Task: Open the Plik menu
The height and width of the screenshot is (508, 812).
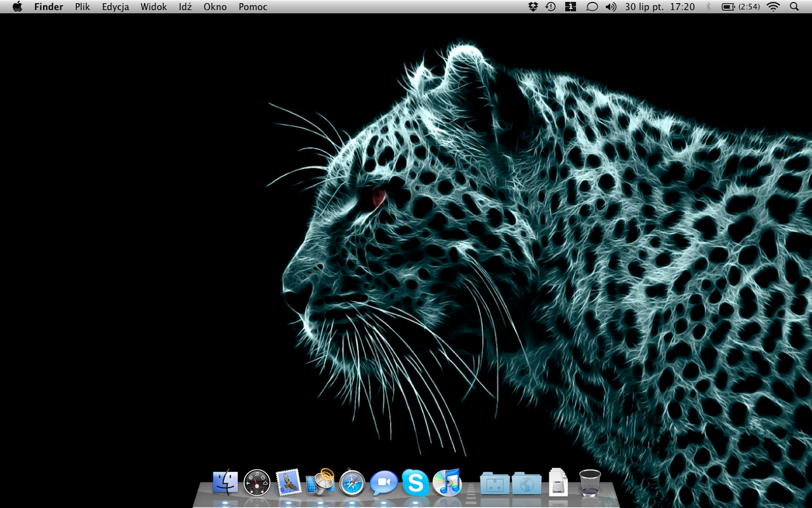Action: [82, 7]
